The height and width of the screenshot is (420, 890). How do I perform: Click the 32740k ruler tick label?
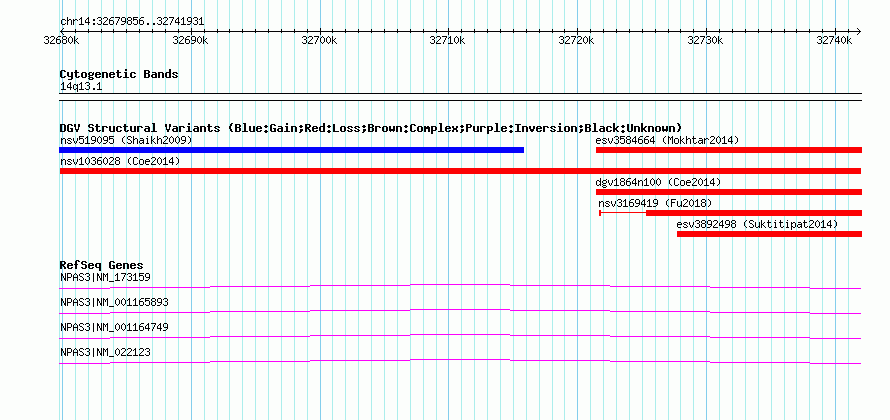point(834,41)
